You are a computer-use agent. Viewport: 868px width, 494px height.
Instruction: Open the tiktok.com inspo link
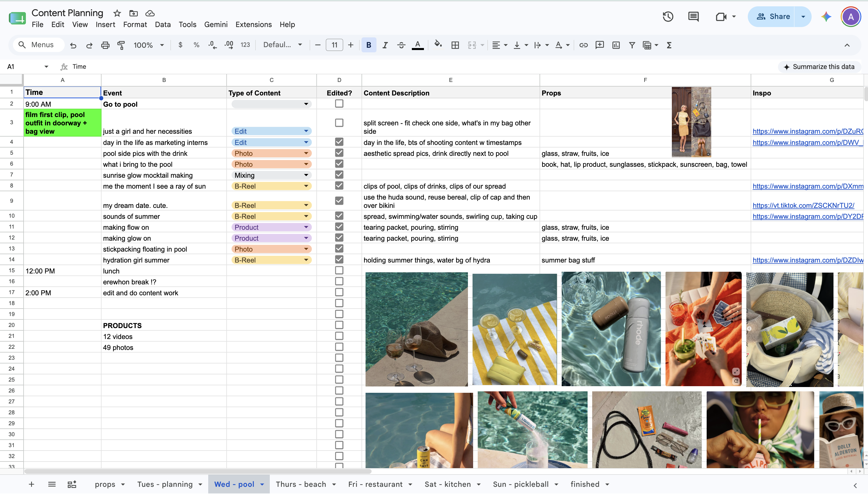(803, 206)
